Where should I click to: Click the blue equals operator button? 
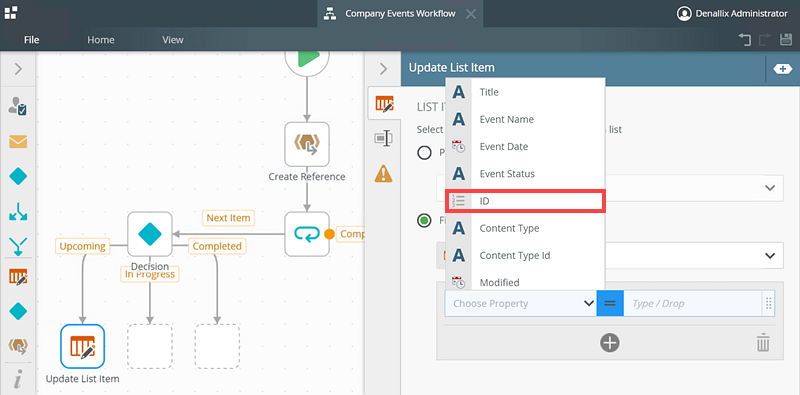(610, 303)
